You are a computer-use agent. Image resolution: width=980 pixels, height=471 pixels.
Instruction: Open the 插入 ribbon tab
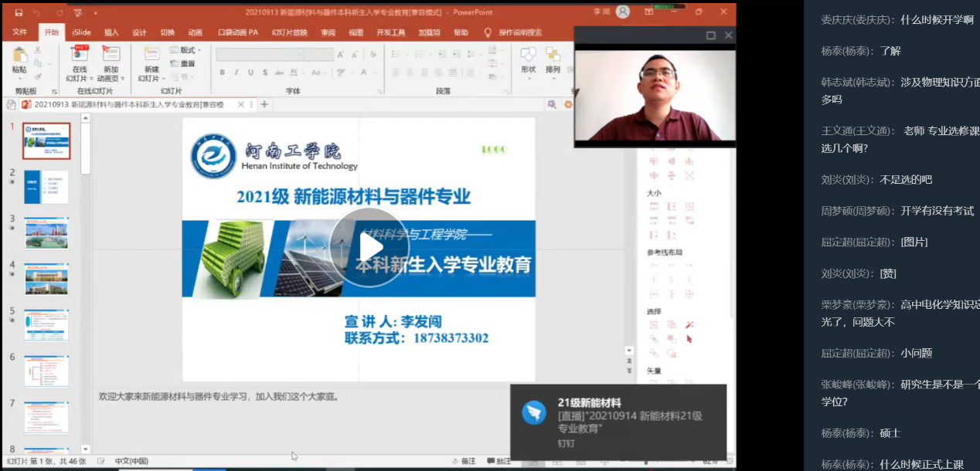(x=111, y=32)
